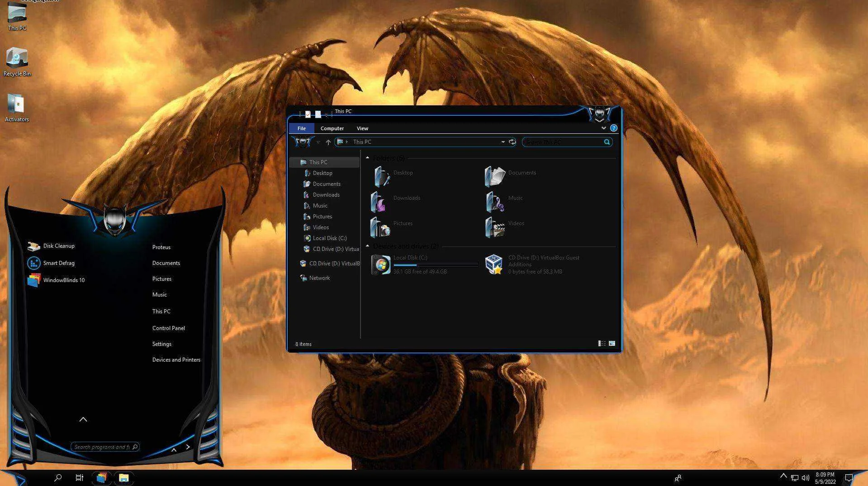Image resolution: width=868 pixels, height=486 pixels.
Task: Launch Disk Cleanup from the start menu
Action: click(x=51, y=246)
